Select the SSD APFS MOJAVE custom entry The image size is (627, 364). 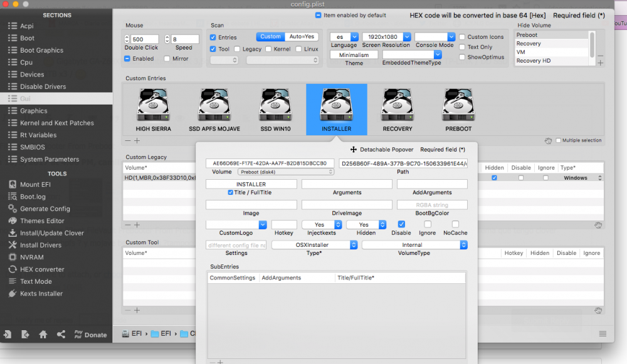tap(214, 110)
